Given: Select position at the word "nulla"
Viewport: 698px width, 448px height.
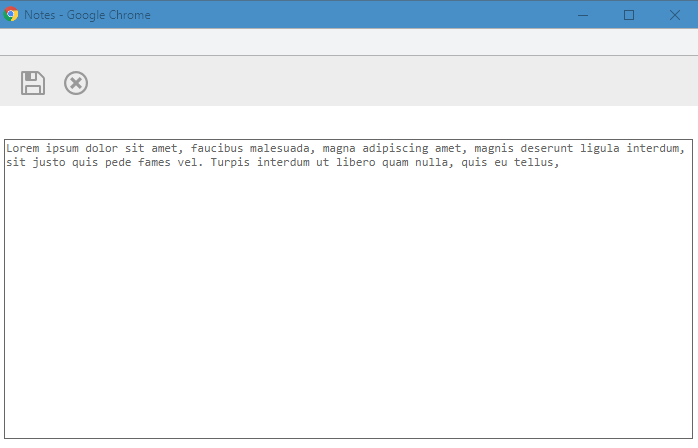Looking at the screenshot, I should coord(432,162).
